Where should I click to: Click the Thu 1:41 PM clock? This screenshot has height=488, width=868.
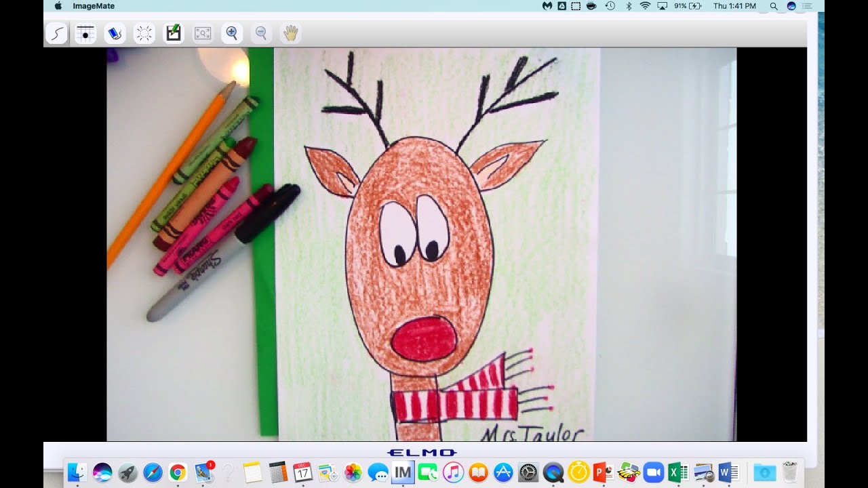click(x=734, y=5)
